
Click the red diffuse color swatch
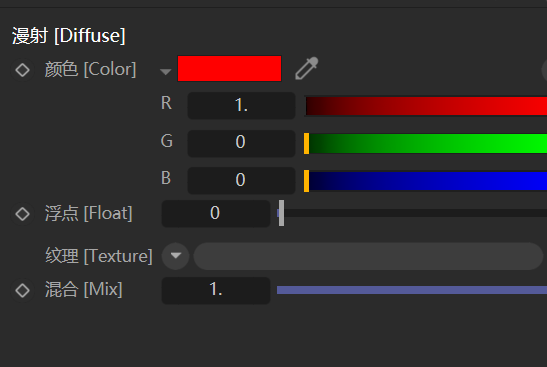point(230,68)
